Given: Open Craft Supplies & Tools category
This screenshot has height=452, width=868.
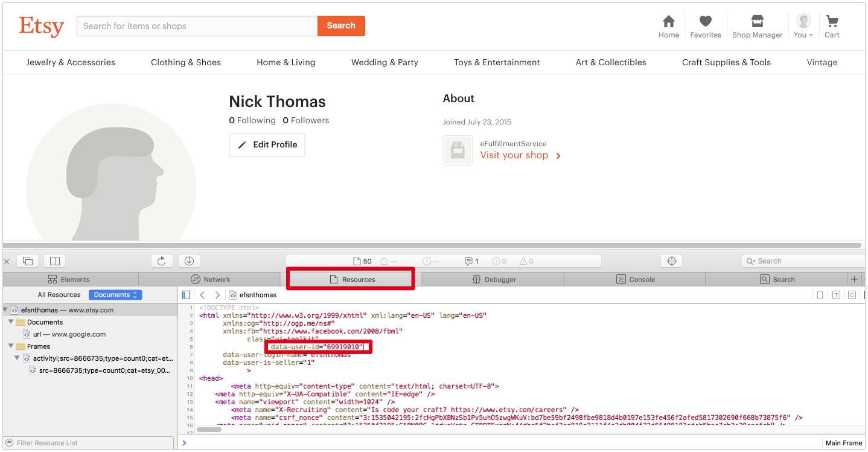Looking at the screenshot, I should click(726, 62).
